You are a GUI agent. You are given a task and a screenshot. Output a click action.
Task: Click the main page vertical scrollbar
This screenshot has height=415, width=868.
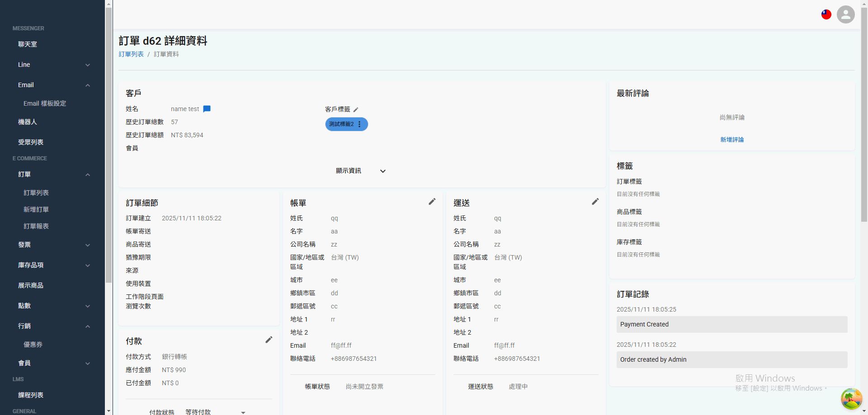[x=864, y=115]
